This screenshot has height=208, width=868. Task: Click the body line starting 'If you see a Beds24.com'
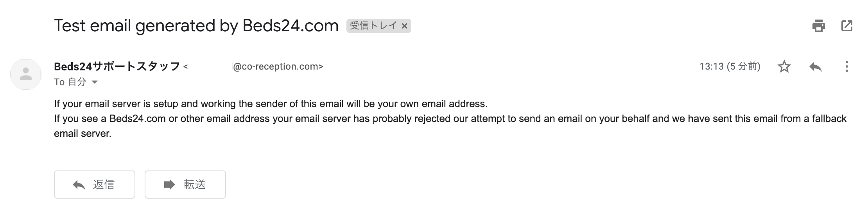pyautogui.click(x=450, y=119)
